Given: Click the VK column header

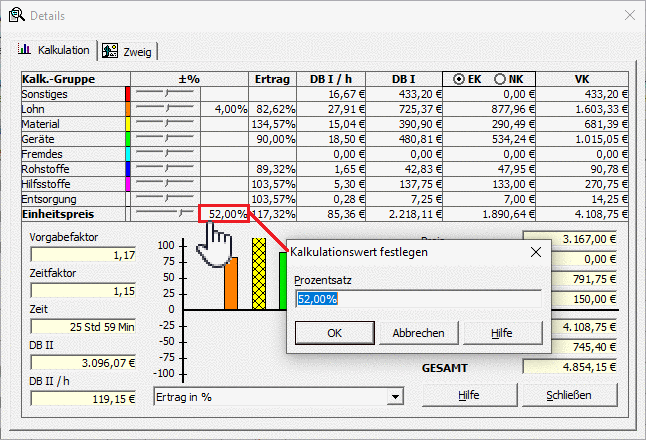Looking at the screenshot, I should (582, 79).
